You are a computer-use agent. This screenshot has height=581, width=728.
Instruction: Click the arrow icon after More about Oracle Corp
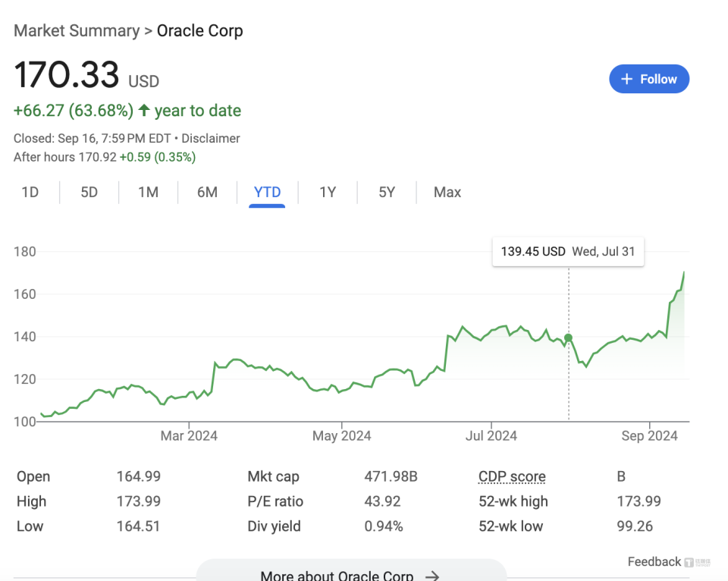pyautogui.click(x=432, y=576)
